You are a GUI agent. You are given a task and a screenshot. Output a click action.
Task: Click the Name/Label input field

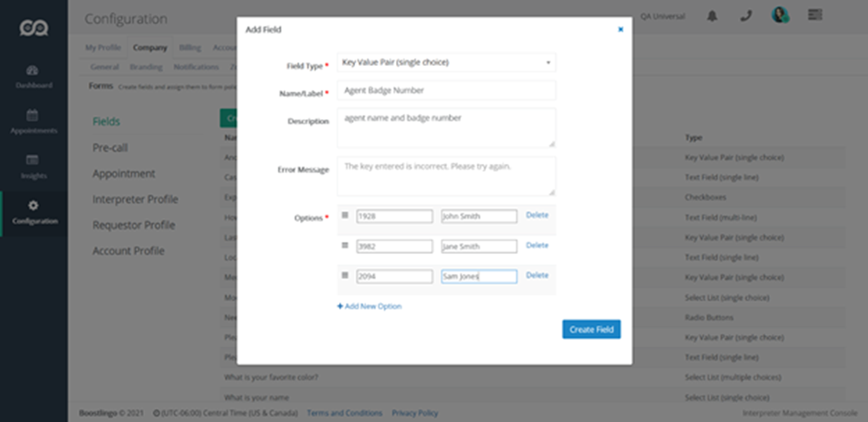coord(446,91)
